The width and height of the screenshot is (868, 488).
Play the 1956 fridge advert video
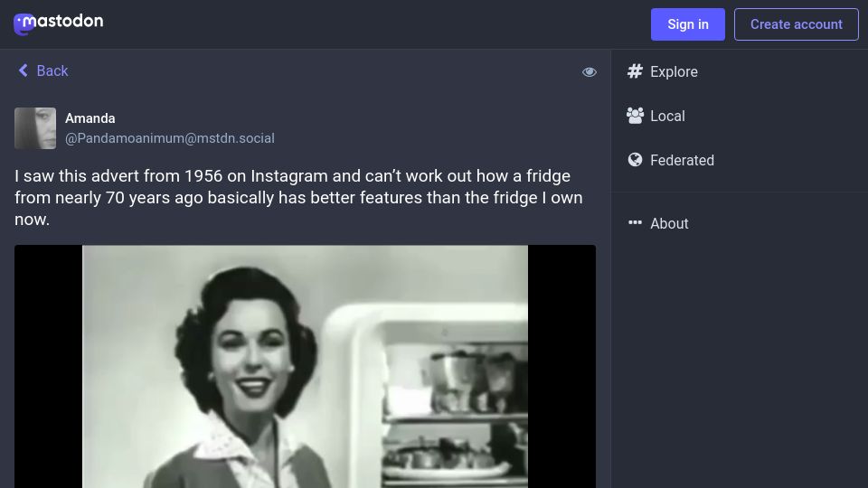point(305,366)
